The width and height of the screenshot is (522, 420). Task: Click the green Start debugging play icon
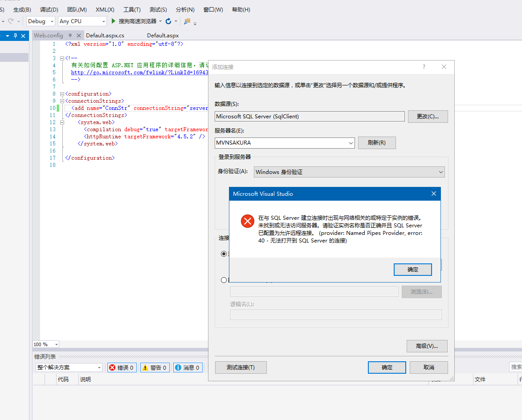point(113,21)
